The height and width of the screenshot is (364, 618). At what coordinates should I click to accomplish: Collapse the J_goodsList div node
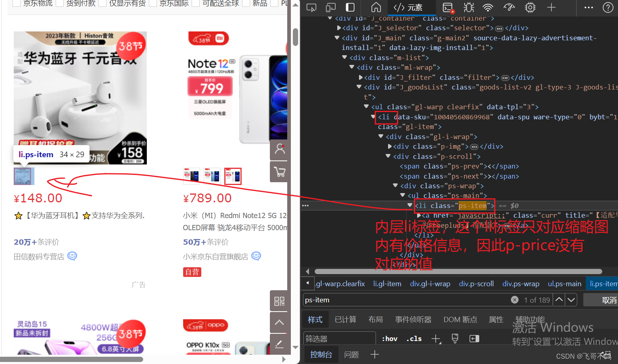[x=359, y=87]
